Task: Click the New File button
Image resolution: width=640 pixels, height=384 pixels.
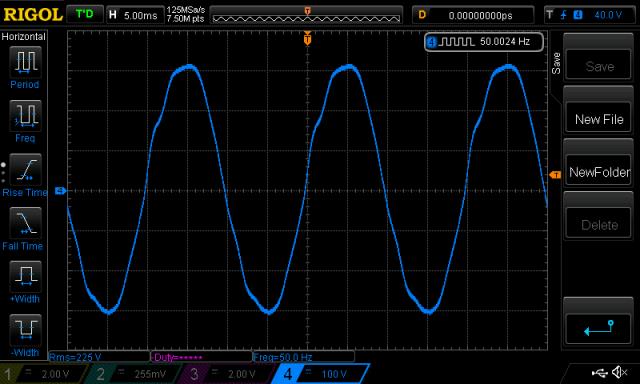Action: 599,119
